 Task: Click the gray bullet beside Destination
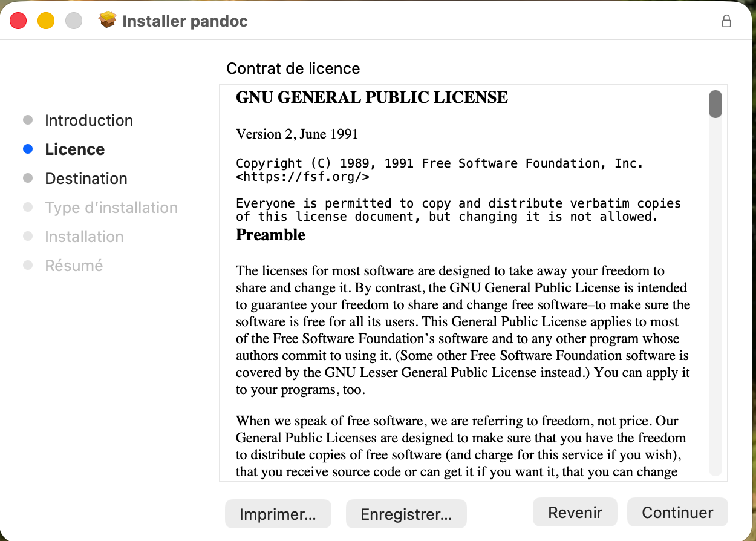click(x=28, y=178)
